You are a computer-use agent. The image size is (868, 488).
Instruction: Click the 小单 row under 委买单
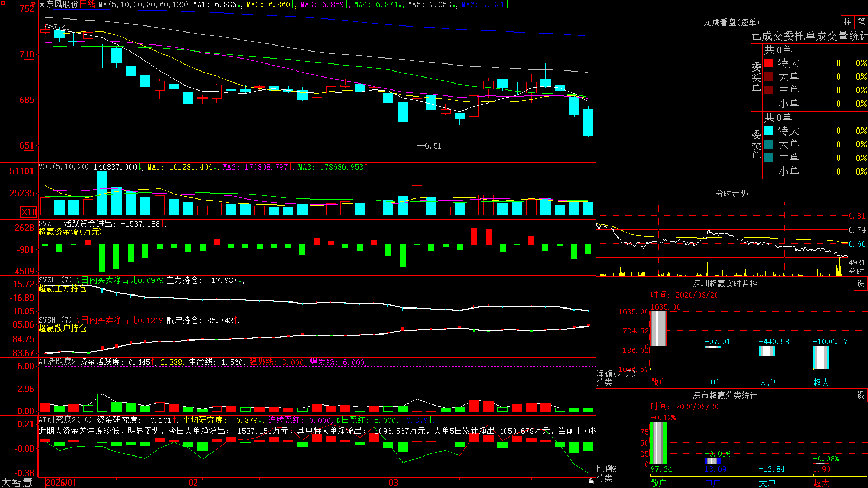815,104
